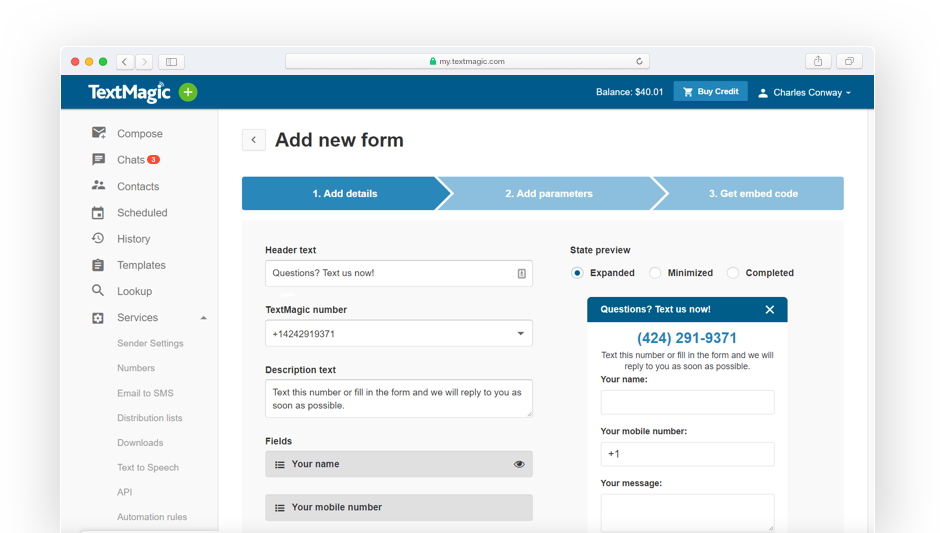940x533 pixels.
Task: Click the tag icon inside Header text field
Action: point(522,273)
